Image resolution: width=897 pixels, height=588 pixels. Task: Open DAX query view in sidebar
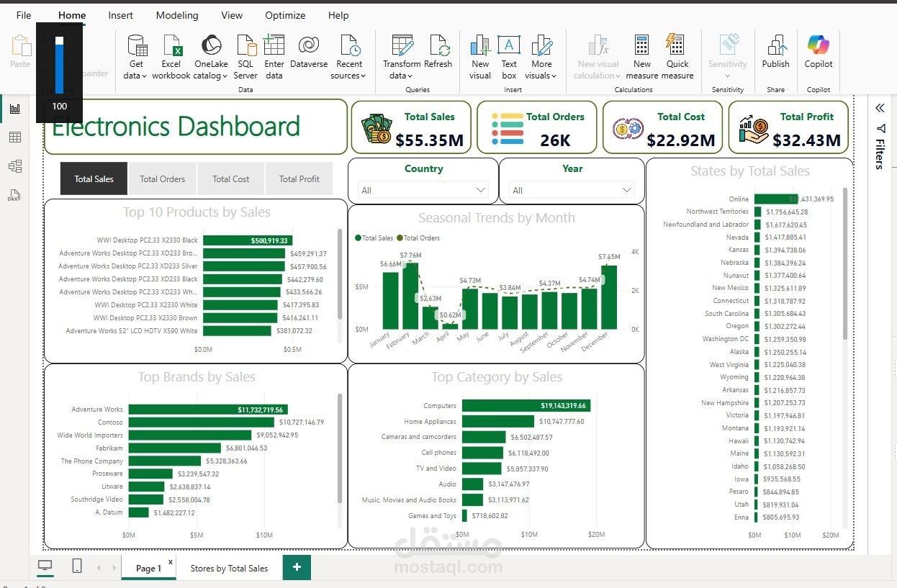point(15,195)
